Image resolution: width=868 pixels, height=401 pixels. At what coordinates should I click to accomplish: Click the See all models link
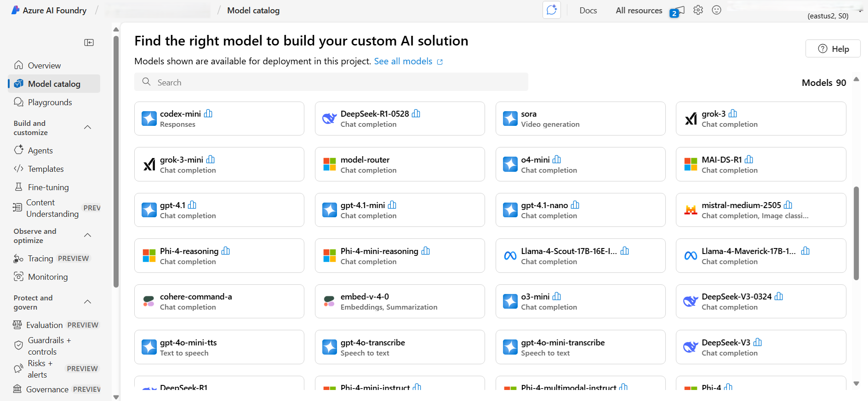[x=403, y=62]
